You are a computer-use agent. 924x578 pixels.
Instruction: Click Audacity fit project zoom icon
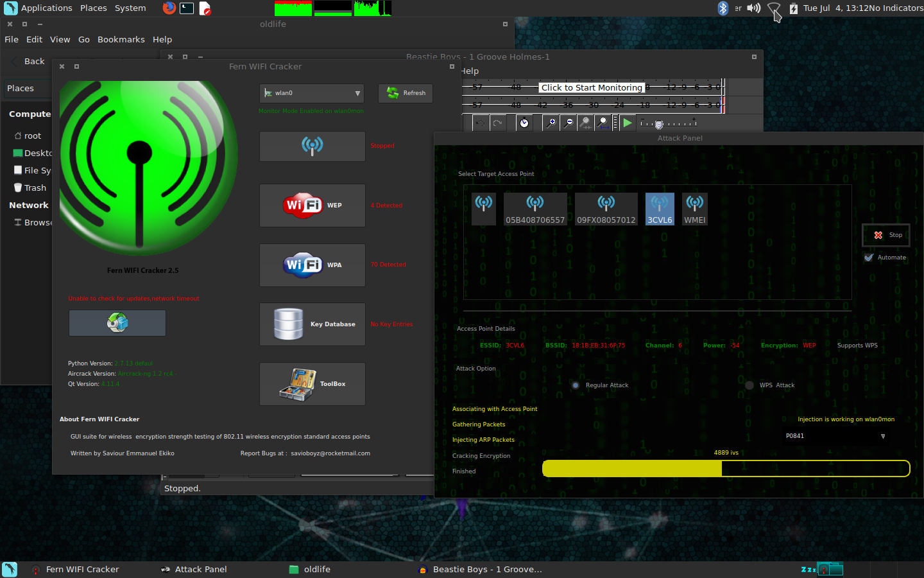(x=603, y=123)
